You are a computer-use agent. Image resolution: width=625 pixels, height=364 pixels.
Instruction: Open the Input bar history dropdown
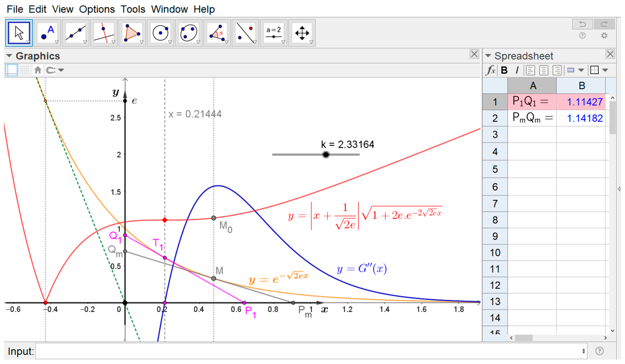click(584, 351)
